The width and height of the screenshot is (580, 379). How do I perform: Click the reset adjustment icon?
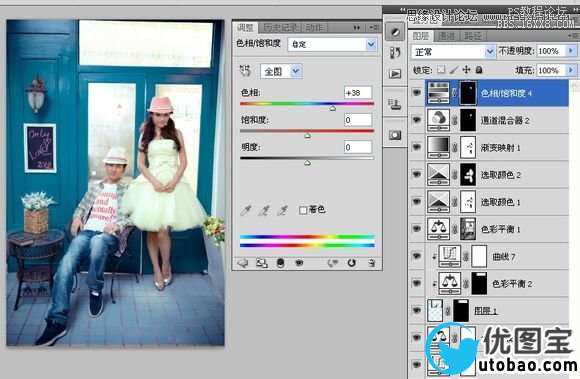click(351, 263)
